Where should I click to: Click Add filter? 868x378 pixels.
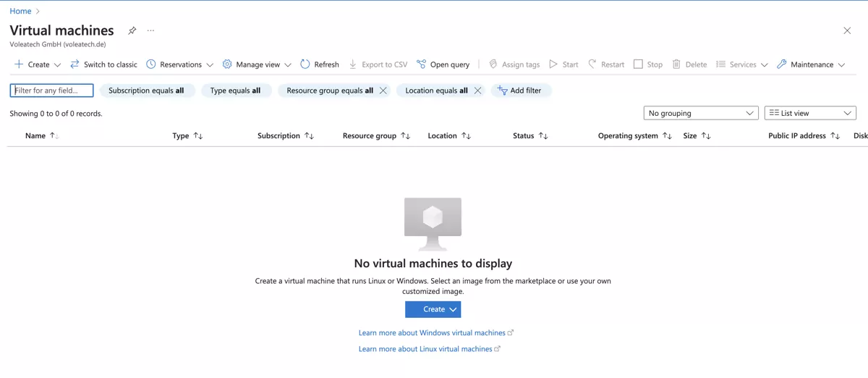click(x=520, y=91)
